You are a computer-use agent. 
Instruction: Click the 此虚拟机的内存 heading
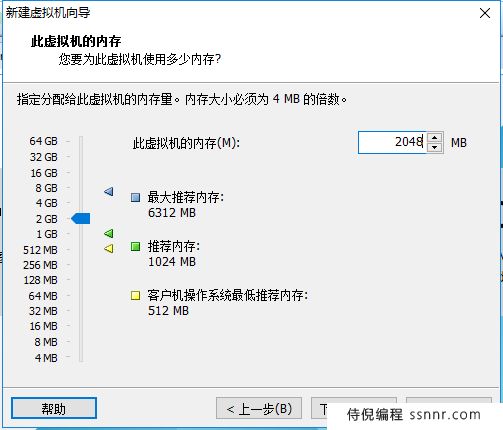coord(76,41)
